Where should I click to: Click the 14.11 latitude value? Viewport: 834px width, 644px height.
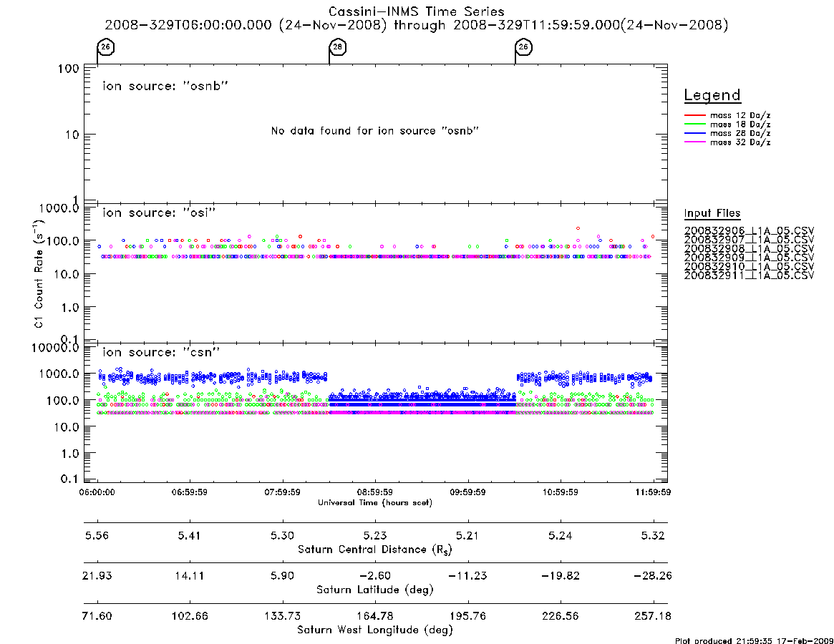tap(190, 576)
